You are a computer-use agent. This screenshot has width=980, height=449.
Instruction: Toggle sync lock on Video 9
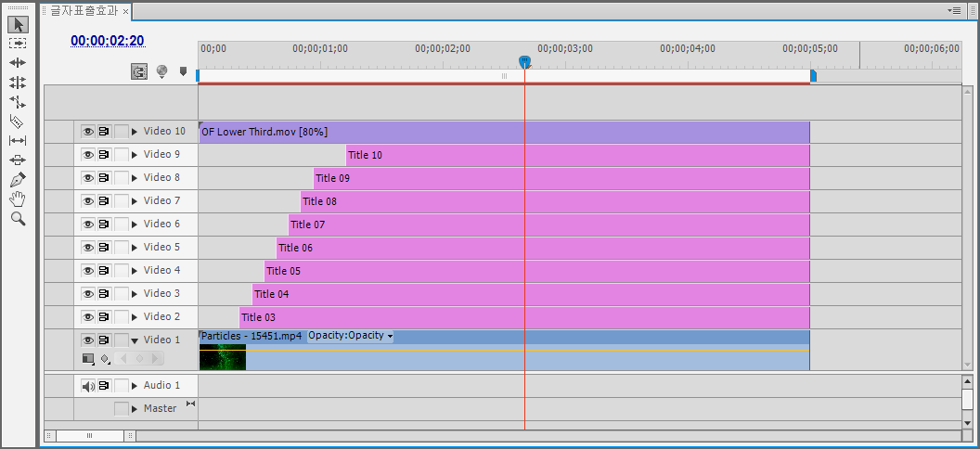click(104, 155)
